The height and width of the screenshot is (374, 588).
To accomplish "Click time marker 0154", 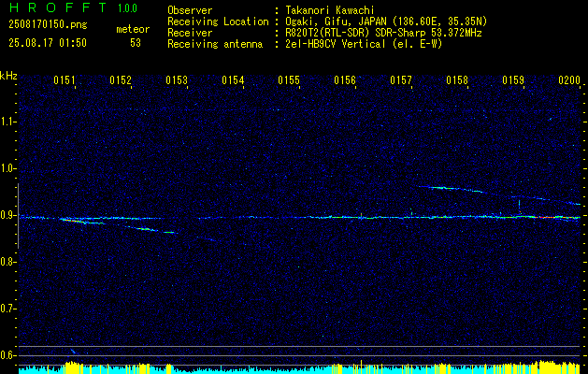I will tap(233, 80).
